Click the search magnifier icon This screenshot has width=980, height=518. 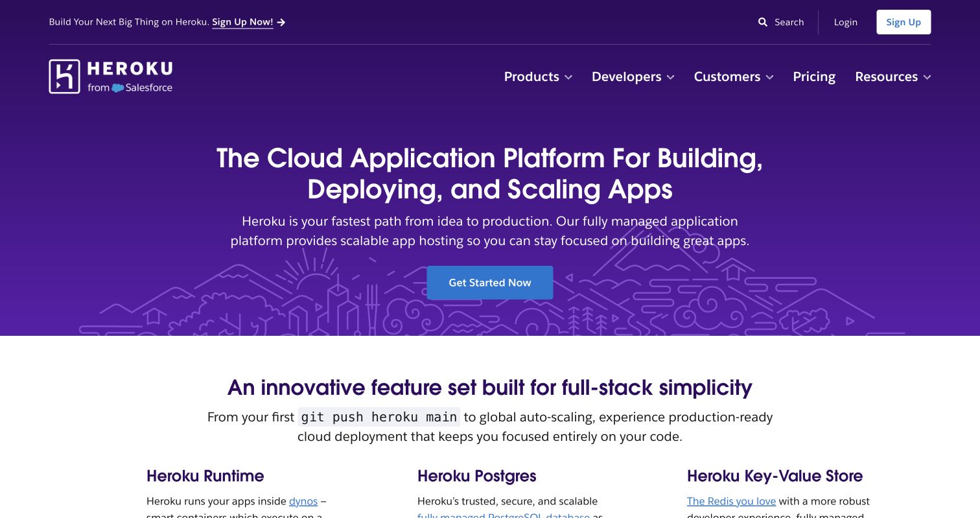pyautogui.click(x=763, y=22)
